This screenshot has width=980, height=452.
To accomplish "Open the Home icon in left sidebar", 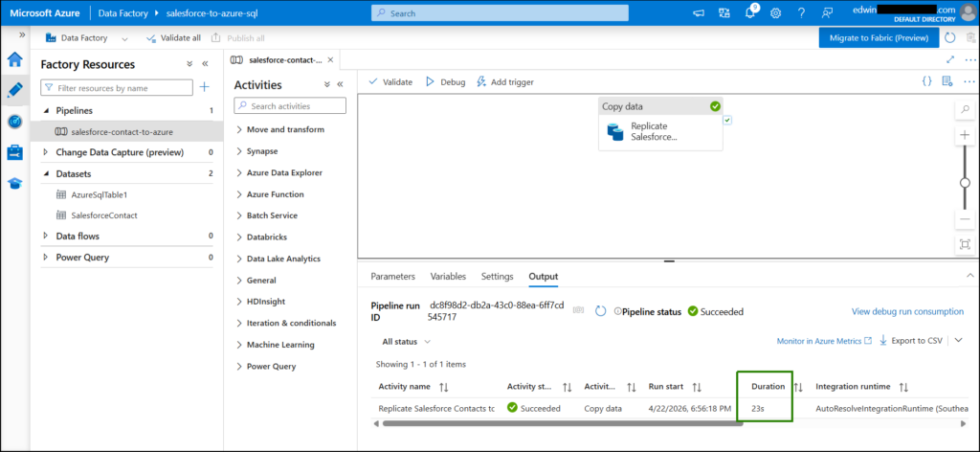I will (15, 59).
